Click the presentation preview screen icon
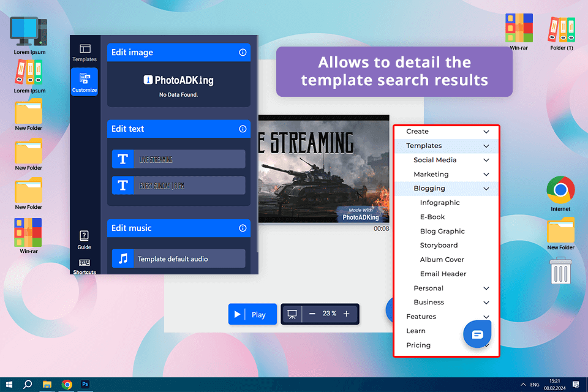The height and width of the screenshot is (392, 588). [x=292, y=314]
